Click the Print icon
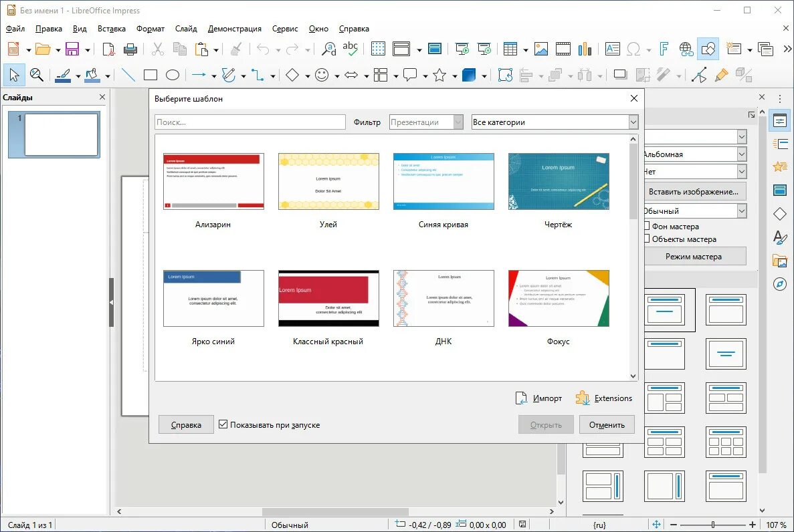This screenshot has width=794, height=532. [x=130, y=49]
